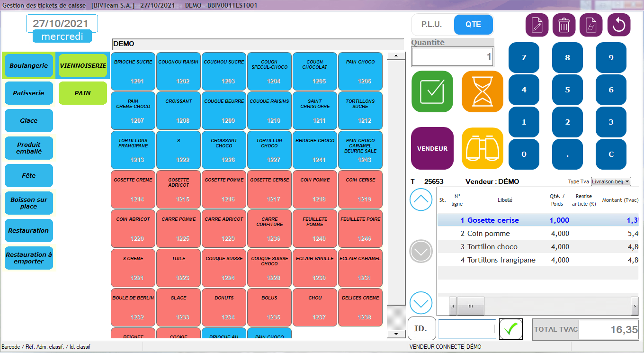Click the purple eraser document icon
The height and width of the screenshot is (353, 644).
click(x=591, y=25)
